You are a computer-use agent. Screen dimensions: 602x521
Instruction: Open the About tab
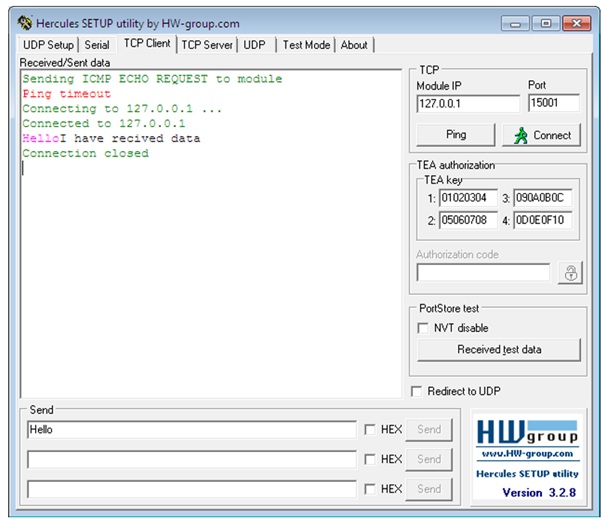[x=354, y=45]
